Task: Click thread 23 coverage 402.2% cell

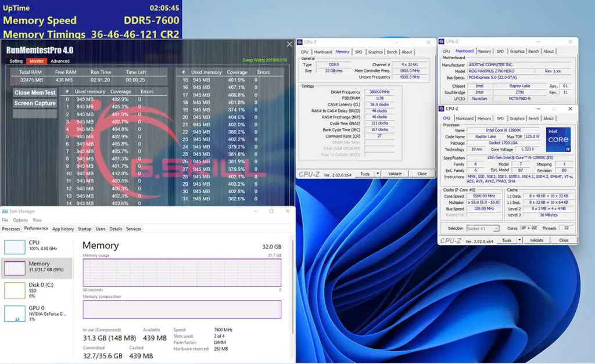Action: pos(236,139)
